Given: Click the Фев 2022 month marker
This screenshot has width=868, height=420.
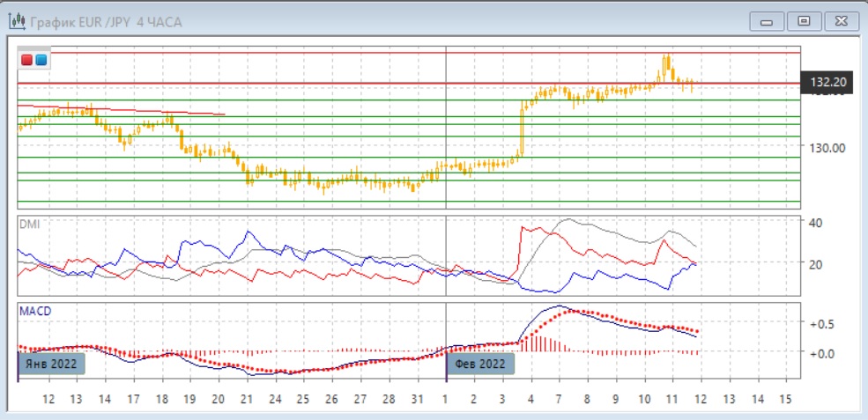Looking at the screenshot, I should click(x=479, y=362).
